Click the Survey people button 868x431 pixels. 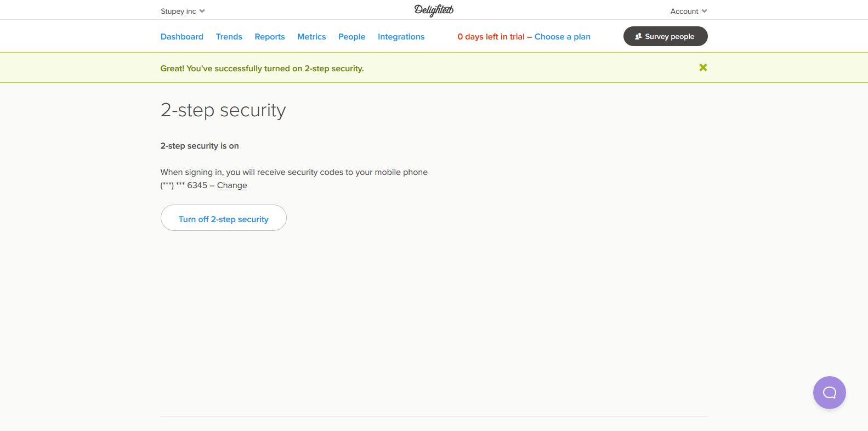[x=666, y=36]
